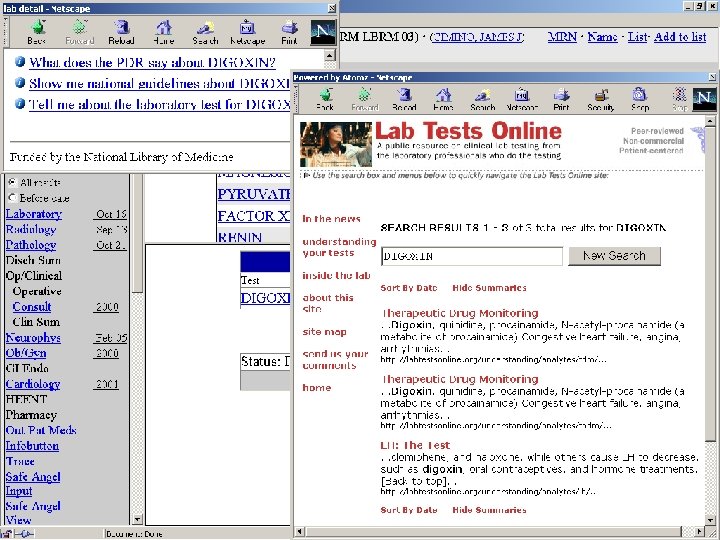720x540 pixels.
Task: Click Home in the lab detail window toolbar
Action: tap(163, 32)
